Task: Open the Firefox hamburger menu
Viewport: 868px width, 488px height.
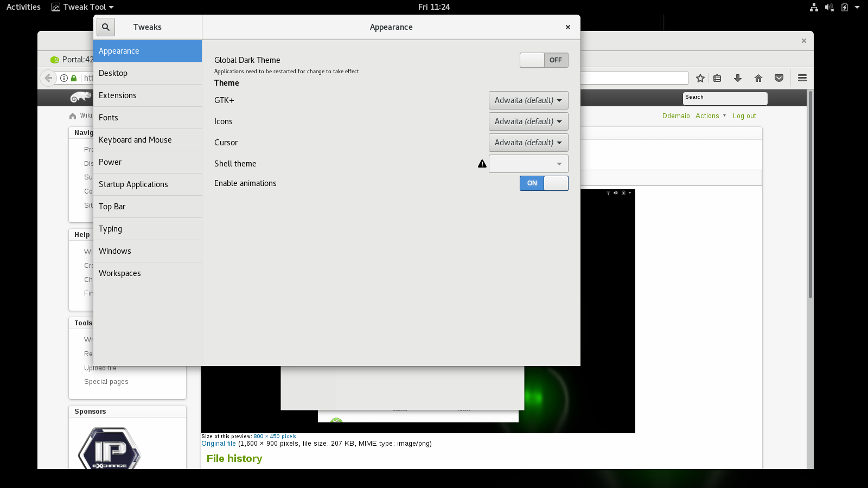Action: click(802, 78)
